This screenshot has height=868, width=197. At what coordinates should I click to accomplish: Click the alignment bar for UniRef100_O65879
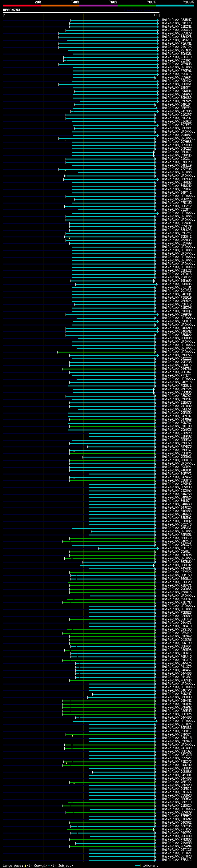point(108,33)
